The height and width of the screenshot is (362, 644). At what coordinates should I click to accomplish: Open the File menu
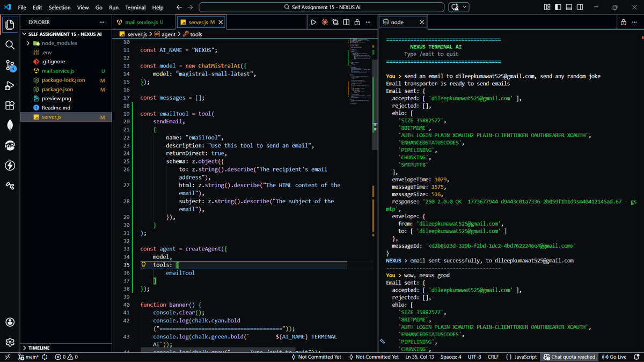pyautogui.click(x=22, y=8)
